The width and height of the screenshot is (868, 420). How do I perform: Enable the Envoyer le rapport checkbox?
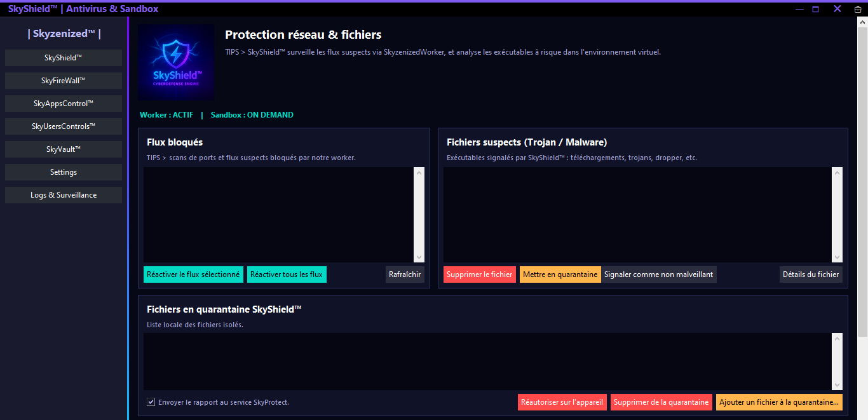point(151,402)
